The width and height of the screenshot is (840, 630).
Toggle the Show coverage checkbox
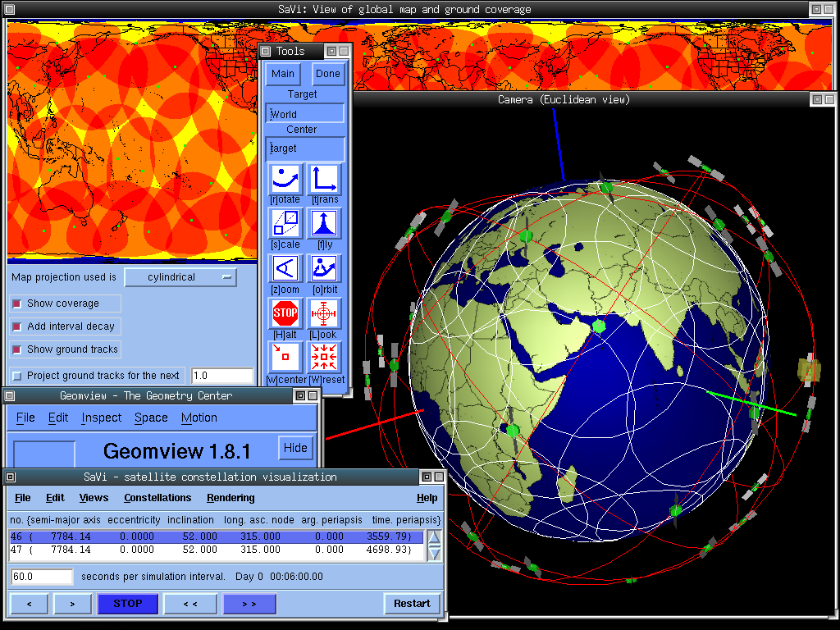pyautogui.click(x=17, y=304)
